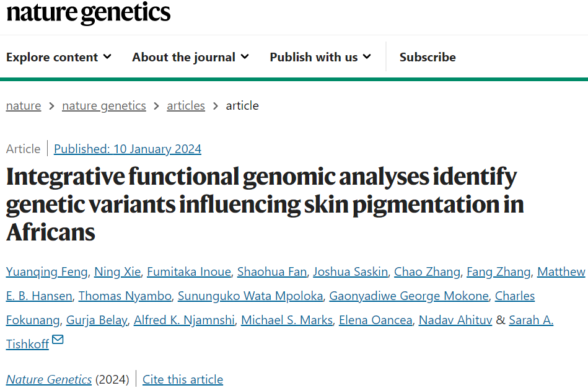Expand the Explore content menu

(59, 57)
